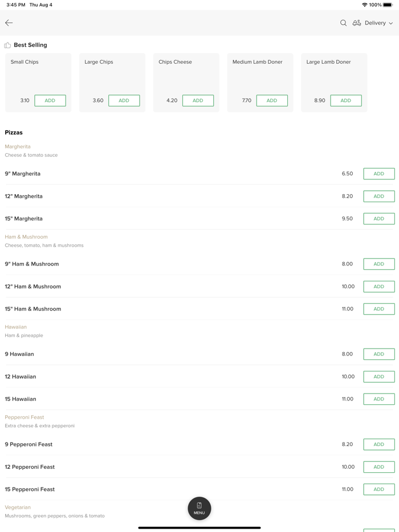The image size is (399, 532).
Task: Add 12 Hawaiian pizza
Action: tap(379, 377)
